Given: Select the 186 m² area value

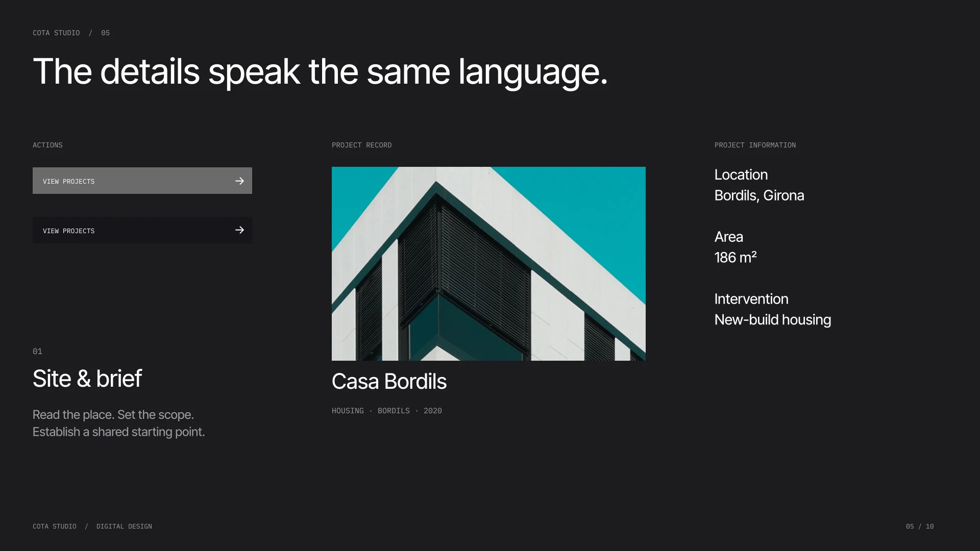Looking at the screenshot, I should point(736,258).
